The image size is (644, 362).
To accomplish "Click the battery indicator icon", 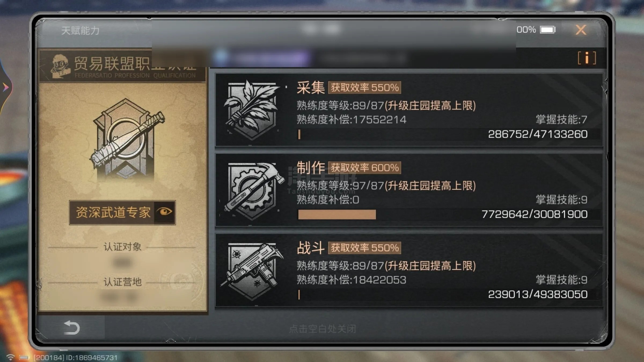I will (x=548, y=29).
